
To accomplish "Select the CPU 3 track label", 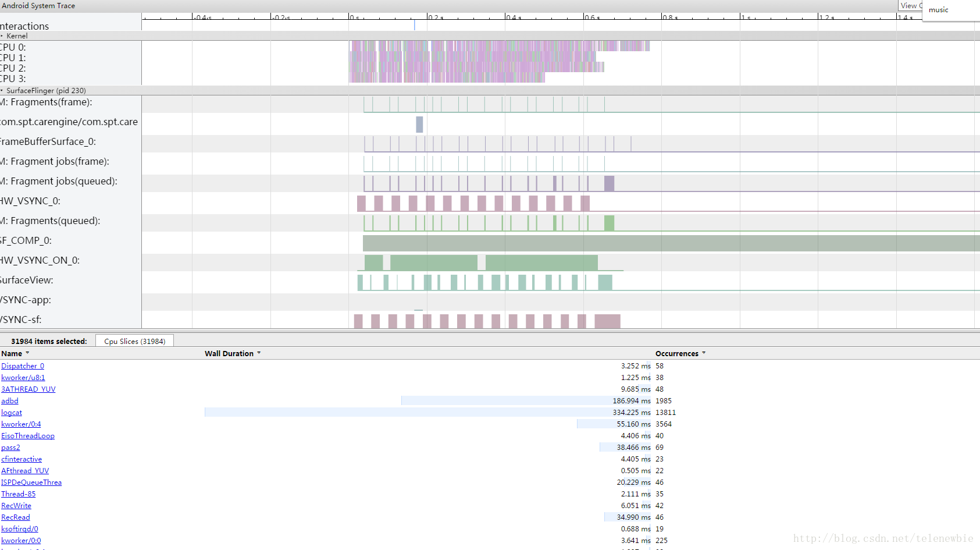I will 13,79.
